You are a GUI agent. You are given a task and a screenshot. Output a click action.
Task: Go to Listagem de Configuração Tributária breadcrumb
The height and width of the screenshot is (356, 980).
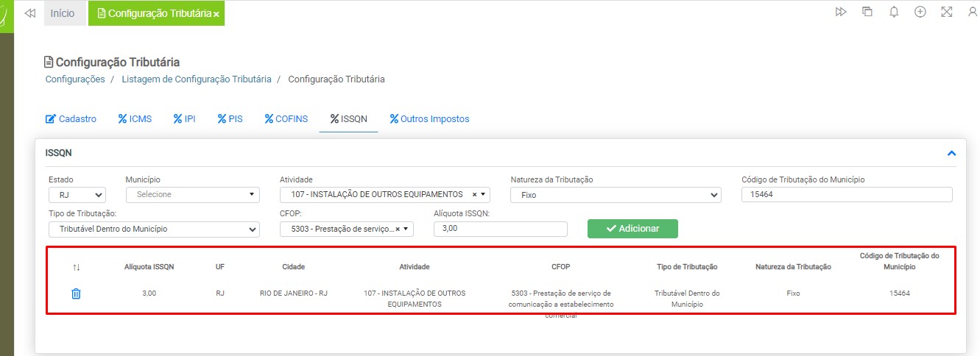(x=196, y=79)
